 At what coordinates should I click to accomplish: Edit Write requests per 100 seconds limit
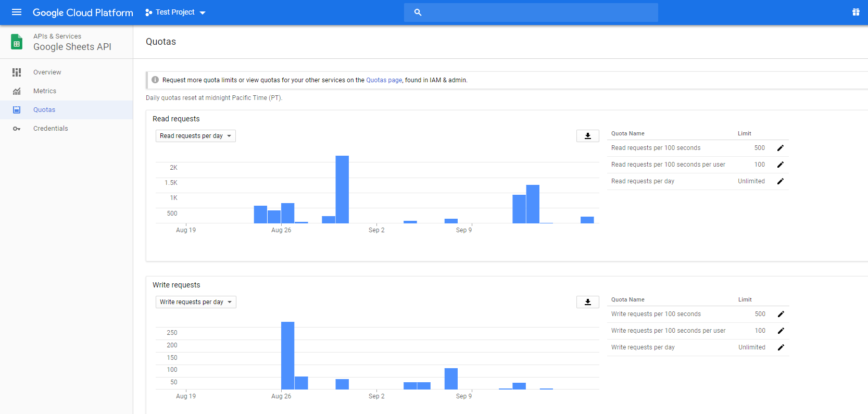(x=781, y=314)
